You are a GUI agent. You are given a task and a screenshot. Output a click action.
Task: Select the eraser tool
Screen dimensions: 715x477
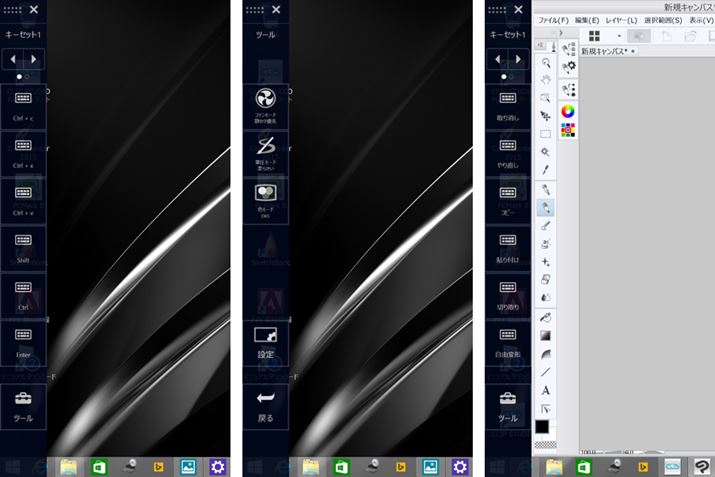point(545,279)
